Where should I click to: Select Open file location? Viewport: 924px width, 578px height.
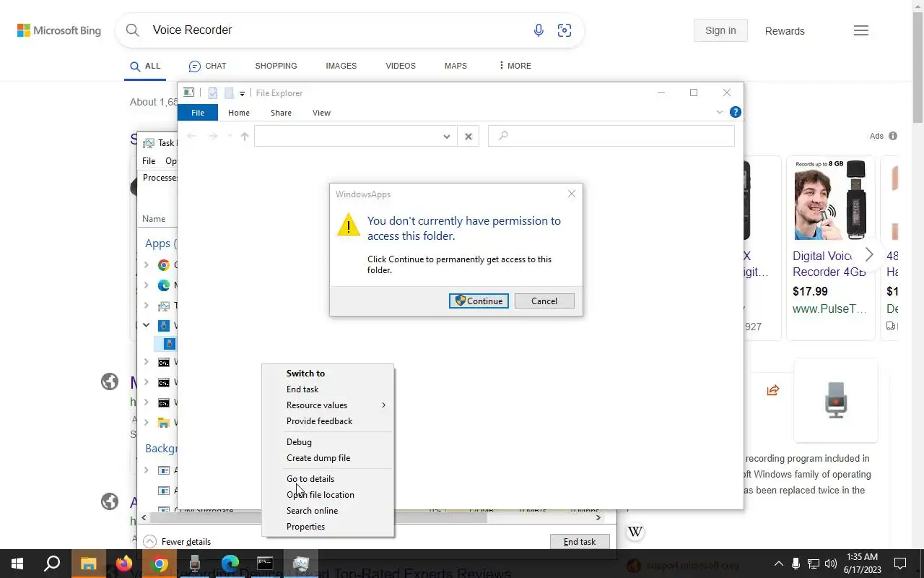321,495
